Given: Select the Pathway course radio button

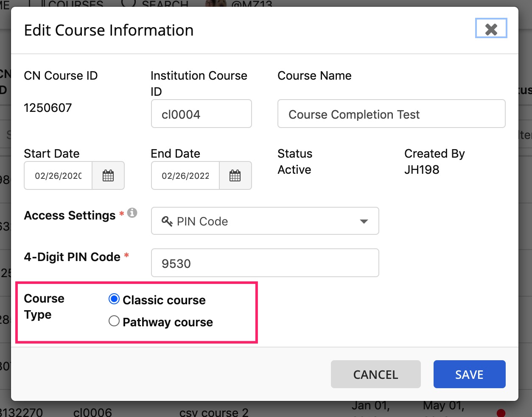Looking at the screenshot, I should click(114, 321).
